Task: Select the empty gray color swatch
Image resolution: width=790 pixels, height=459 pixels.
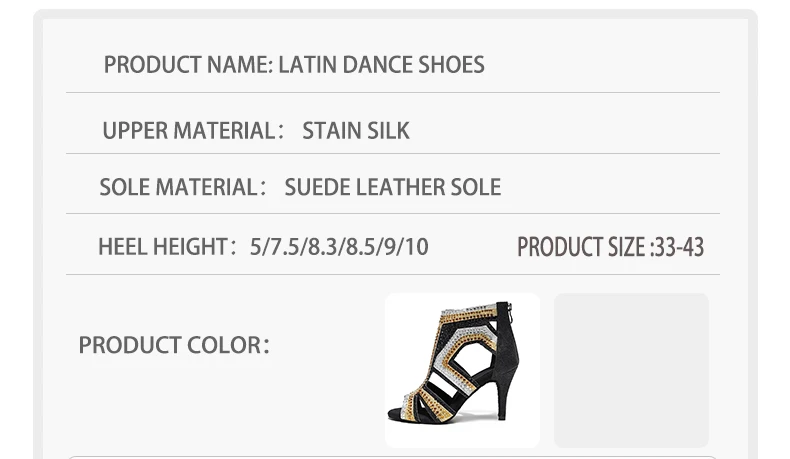Action: 631,370
